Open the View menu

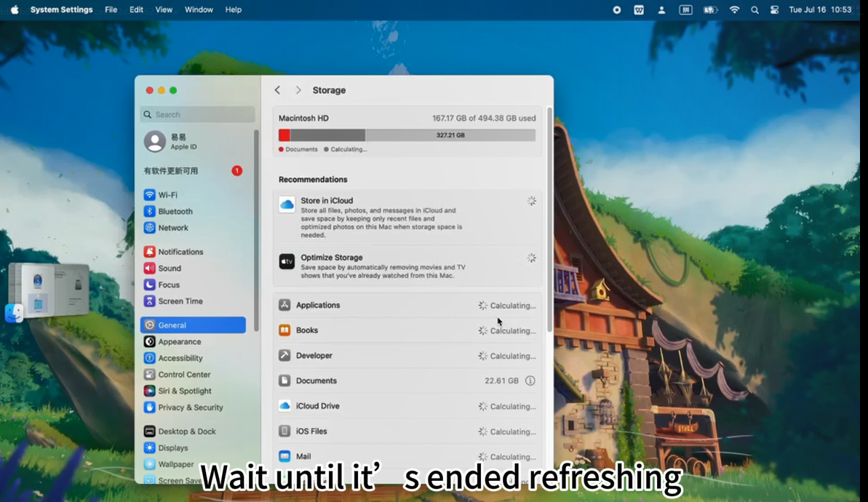164,10
